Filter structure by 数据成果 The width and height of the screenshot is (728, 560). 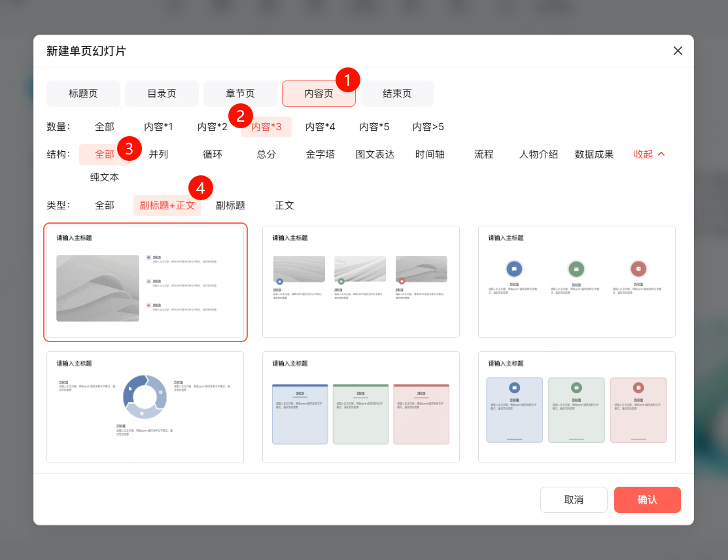594,154
